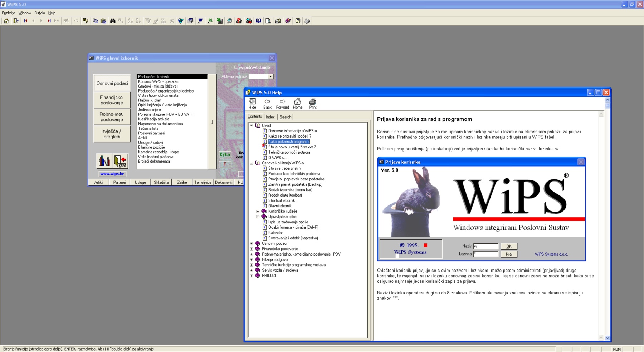Click the copy icon in toolbar
The image size is (644, 352).
pyautogui.click(x=95, y=21)
